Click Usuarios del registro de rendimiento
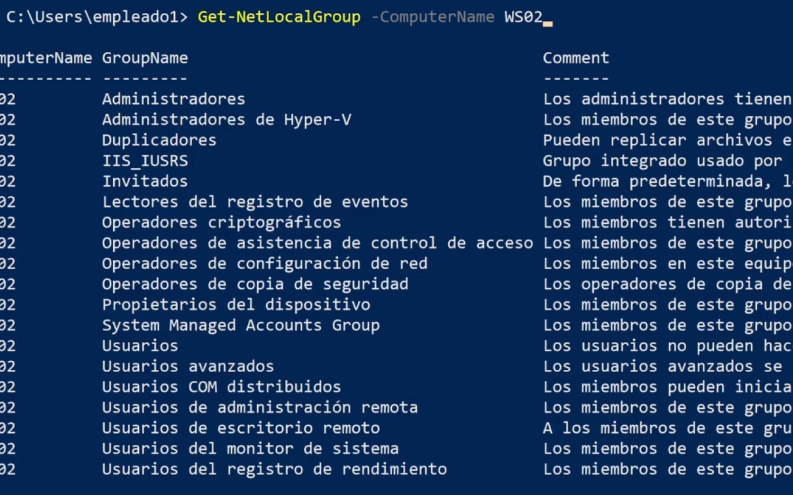The image size is (793, 495). tap(274, 469)
